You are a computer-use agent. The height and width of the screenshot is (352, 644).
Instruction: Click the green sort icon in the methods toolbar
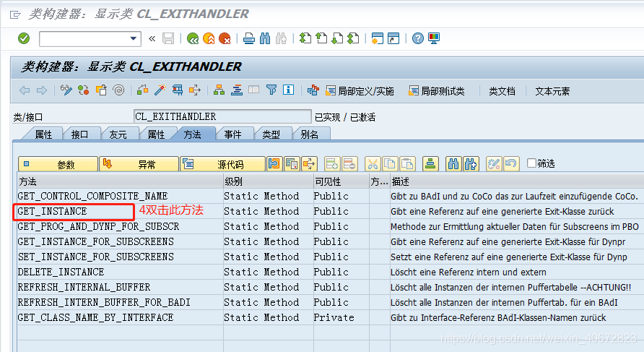tap(430, 164)
